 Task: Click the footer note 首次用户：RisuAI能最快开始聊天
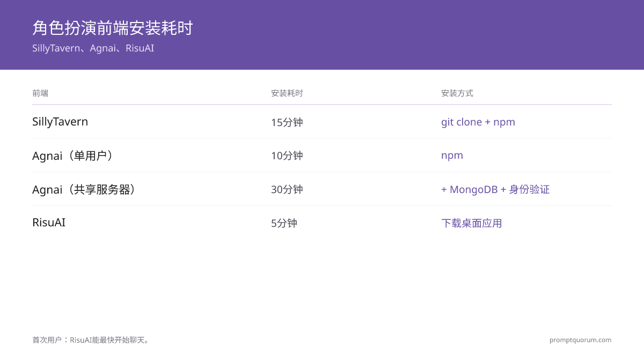(x=92, y=340)
